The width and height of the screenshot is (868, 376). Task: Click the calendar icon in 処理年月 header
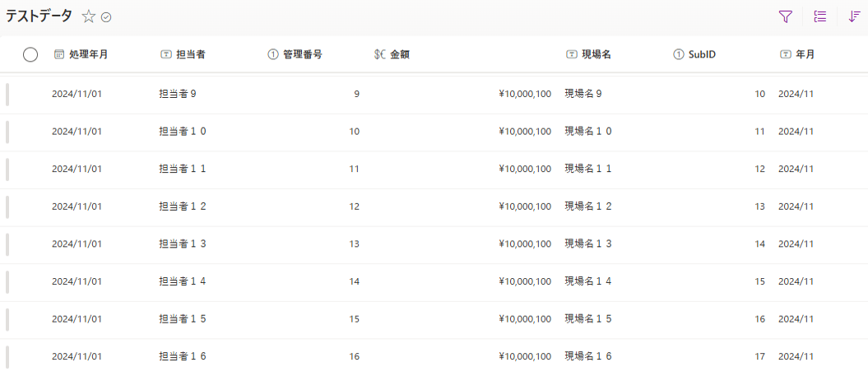(59, 54)
